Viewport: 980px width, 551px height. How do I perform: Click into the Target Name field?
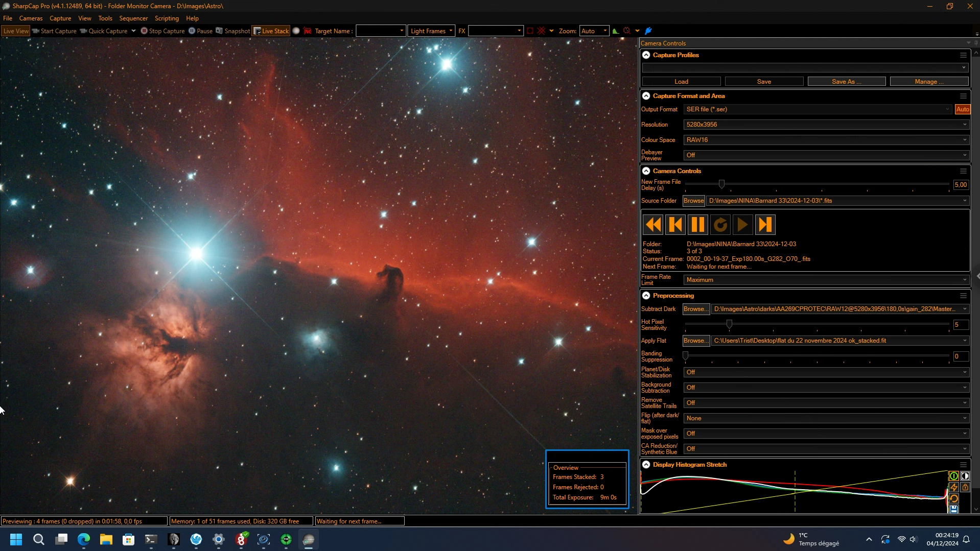[x=381, y=31]
